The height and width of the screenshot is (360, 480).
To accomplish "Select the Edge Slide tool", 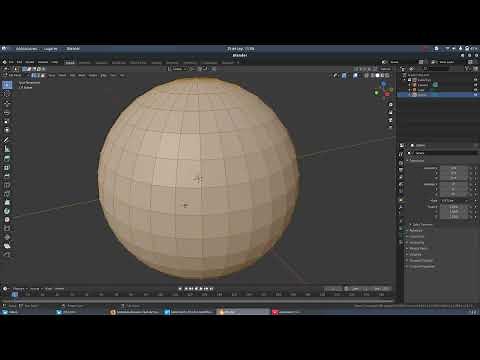I will coord(7,228).
